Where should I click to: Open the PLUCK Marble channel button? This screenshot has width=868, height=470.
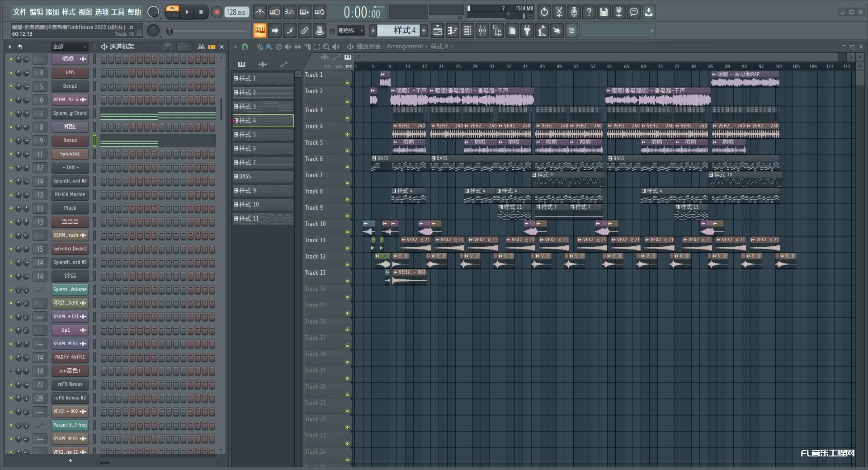tap(70, 195)
